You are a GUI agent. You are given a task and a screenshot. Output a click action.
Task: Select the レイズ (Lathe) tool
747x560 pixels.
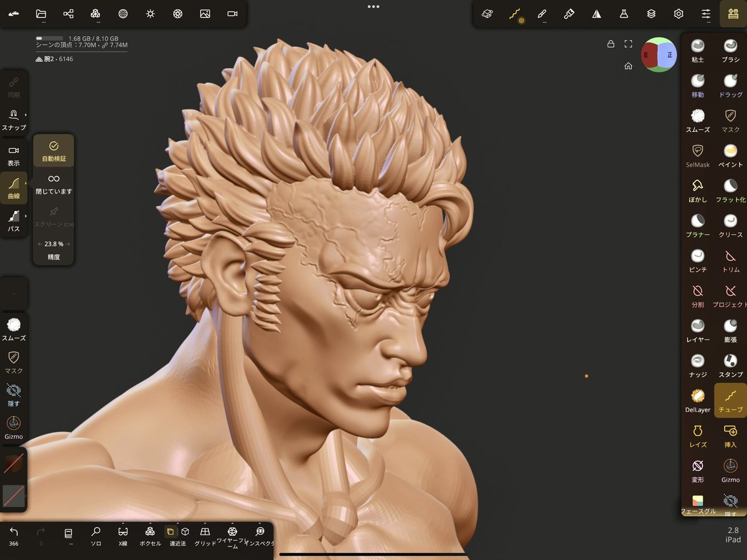[698, 436]
